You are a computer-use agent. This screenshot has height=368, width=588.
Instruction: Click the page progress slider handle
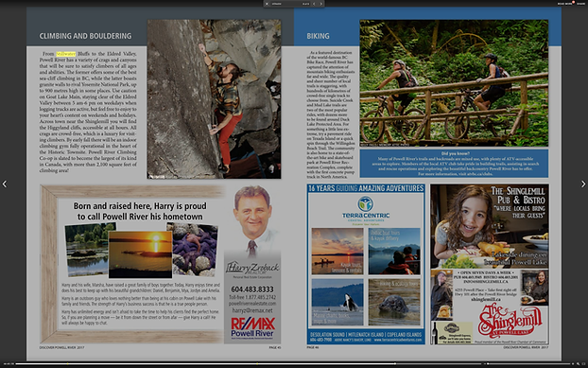pos(395,363)
